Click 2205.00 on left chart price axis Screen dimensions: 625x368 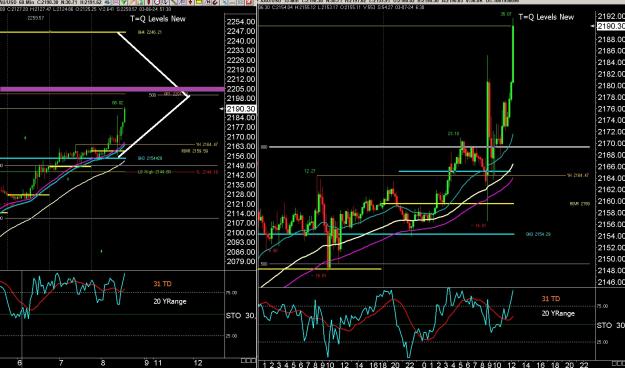click(x=240, y=89)
